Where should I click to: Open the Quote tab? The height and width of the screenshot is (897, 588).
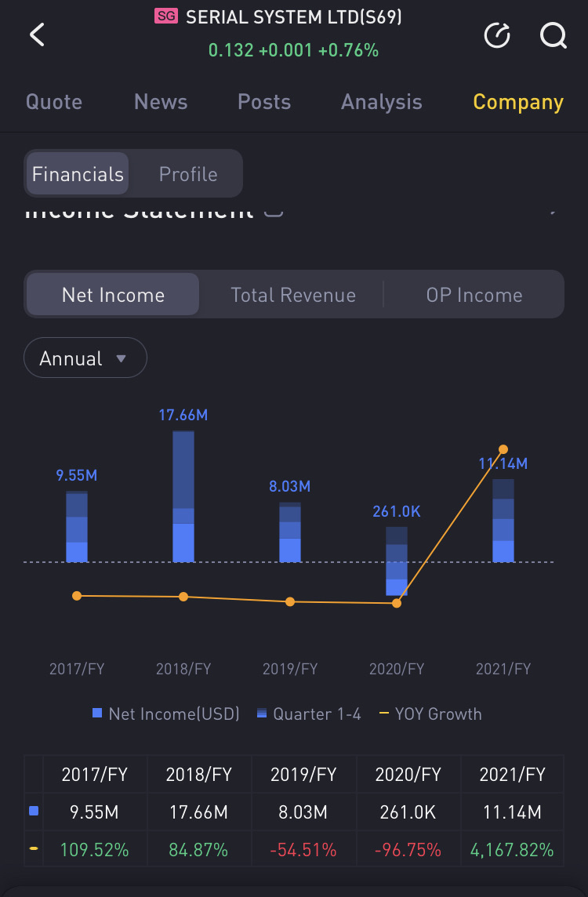[54, 102]
